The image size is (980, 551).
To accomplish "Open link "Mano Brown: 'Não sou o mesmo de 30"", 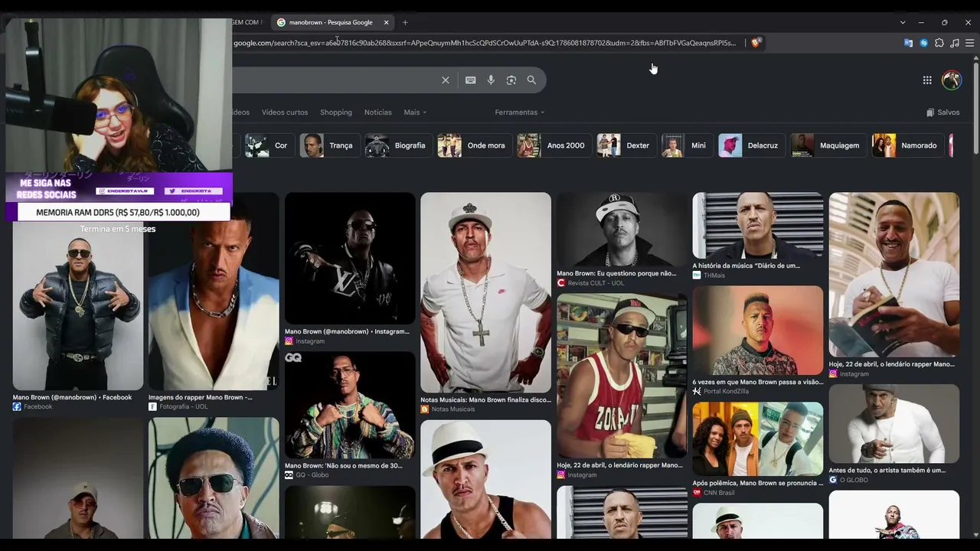I will pos(344,466).
